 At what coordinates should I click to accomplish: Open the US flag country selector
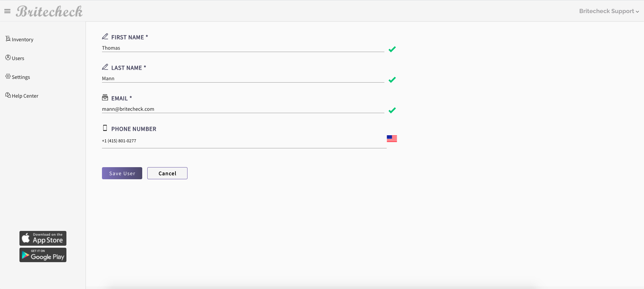[x=391, y=138]
